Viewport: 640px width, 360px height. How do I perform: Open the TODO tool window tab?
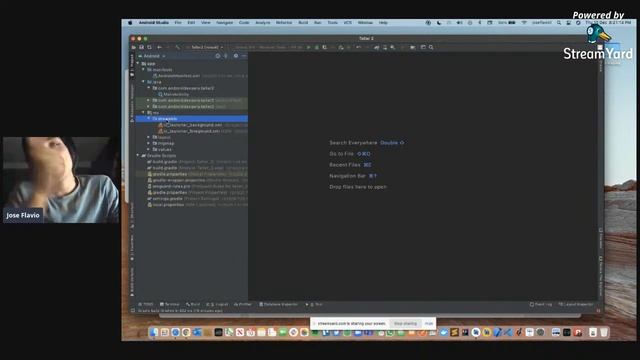(x=146, y=304)
